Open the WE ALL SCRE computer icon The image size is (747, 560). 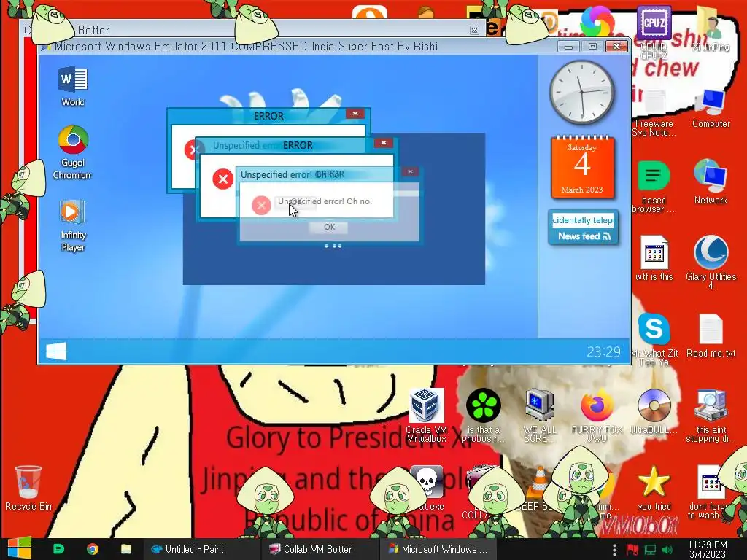click(x=540, y=415)
